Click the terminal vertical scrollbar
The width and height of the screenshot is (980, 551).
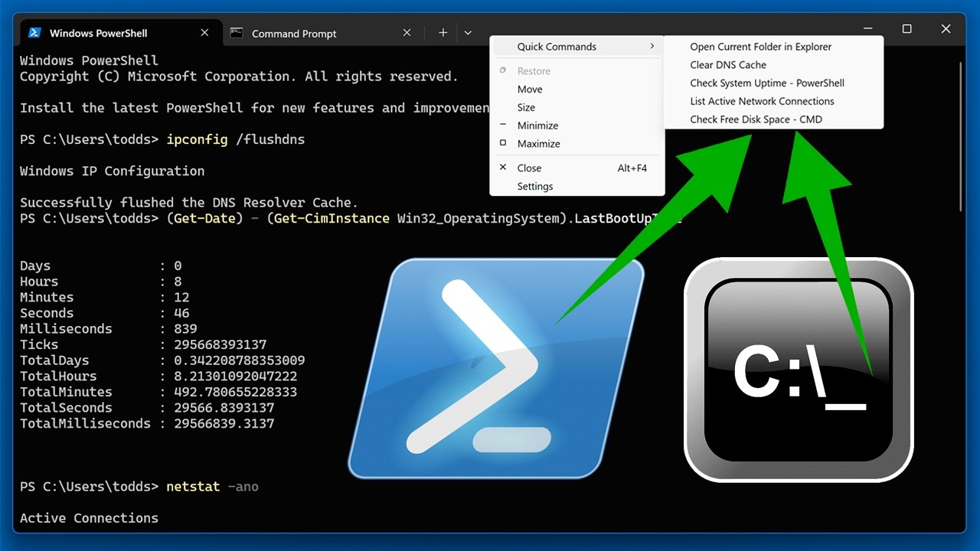(x=961, y=136)
